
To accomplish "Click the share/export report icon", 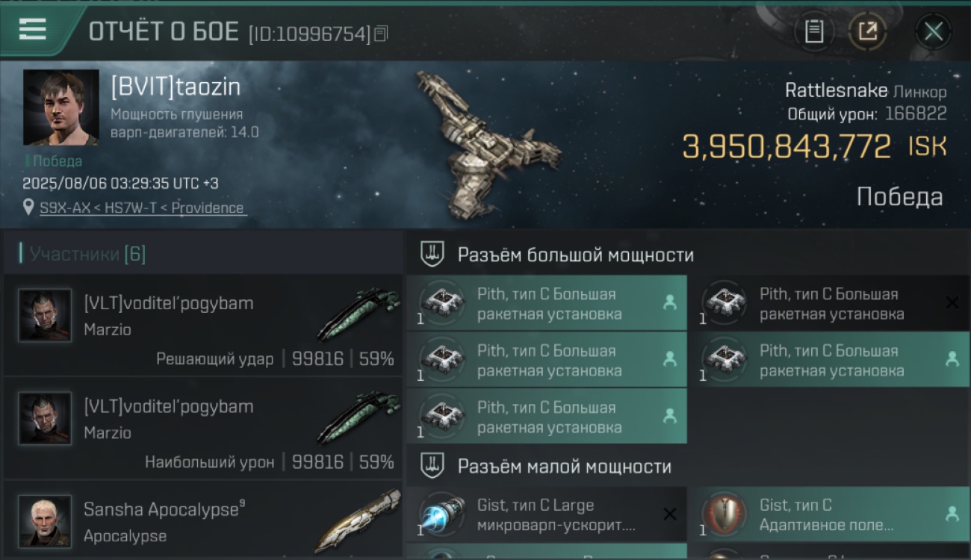I will [868, 31].
